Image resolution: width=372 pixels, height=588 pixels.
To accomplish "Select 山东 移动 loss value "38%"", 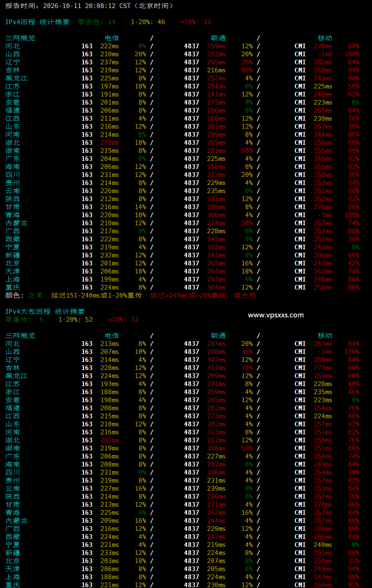I will (x=354, y=127).
